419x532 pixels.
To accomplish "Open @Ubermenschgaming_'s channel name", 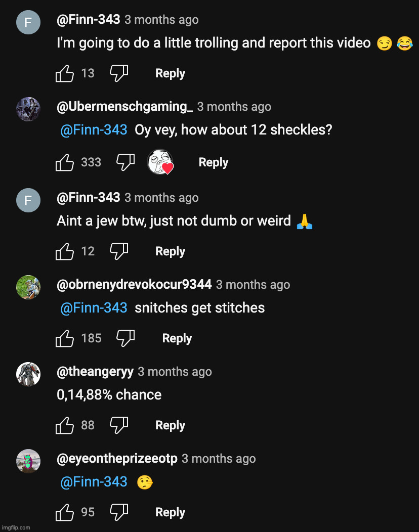I will 124,106.
